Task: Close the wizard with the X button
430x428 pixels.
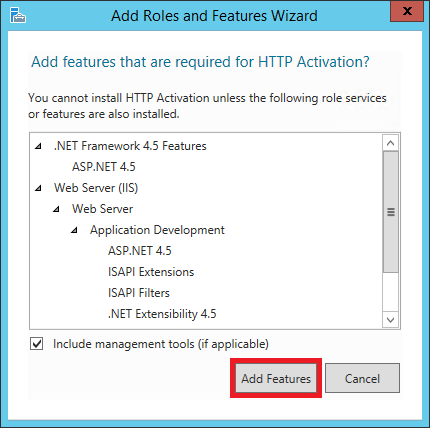Action: click(407, 11)
